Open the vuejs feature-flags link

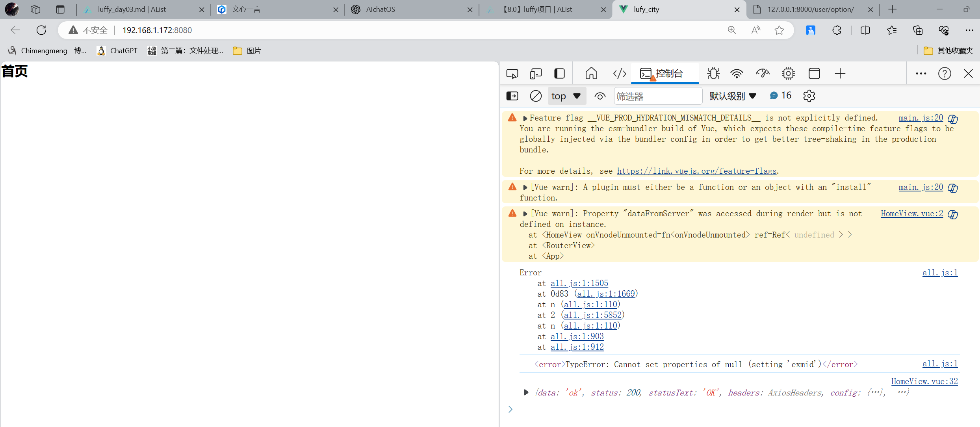[696, 171]
